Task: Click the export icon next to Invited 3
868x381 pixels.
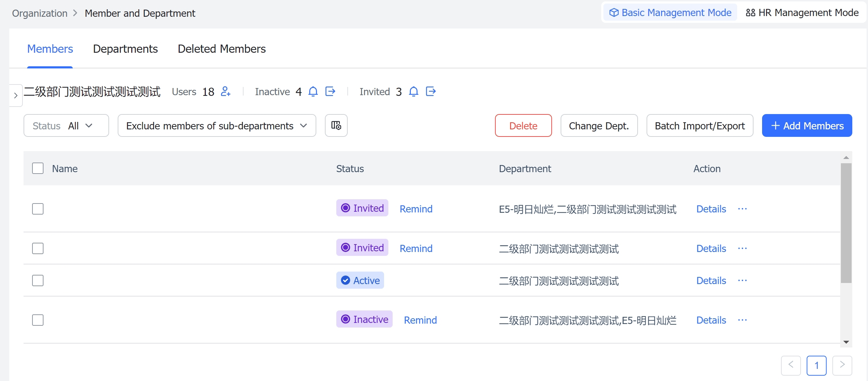Action: pos(431,92)
